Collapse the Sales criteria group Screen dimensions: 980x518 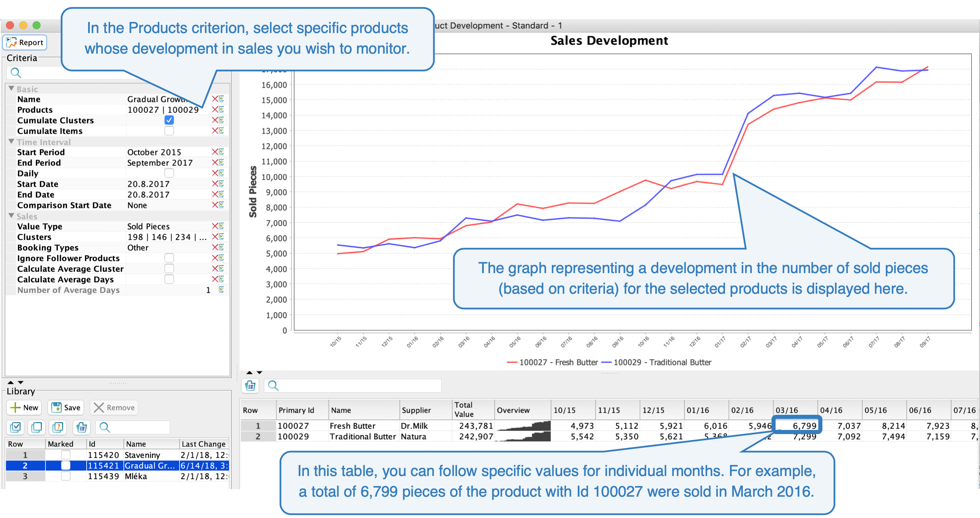(11, 216)
